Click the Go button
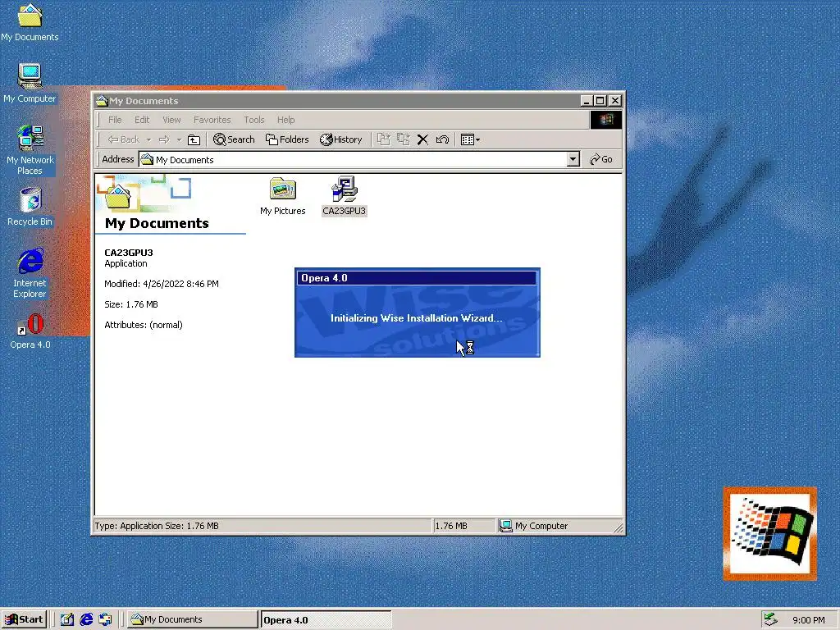840x630 pixels. tap(600, 159)
